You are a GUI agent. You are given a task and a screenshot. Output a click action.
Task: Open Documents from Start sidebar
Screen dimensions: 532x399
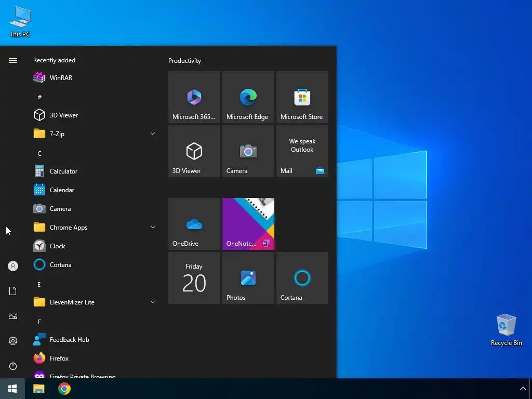point(13,291)
